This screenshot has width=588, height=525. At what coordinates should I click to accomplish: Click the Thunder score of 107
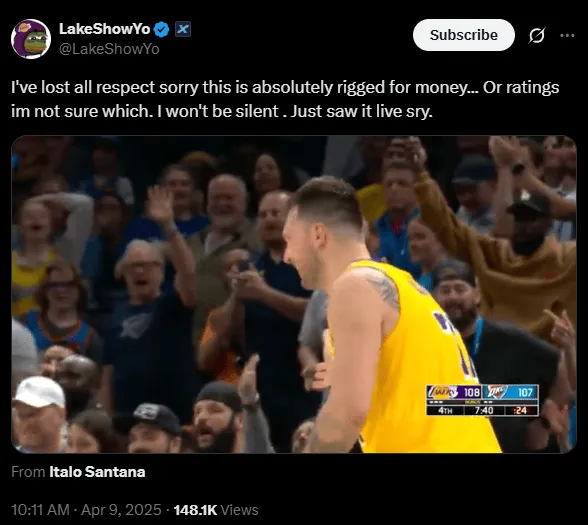tap(525, 392)
